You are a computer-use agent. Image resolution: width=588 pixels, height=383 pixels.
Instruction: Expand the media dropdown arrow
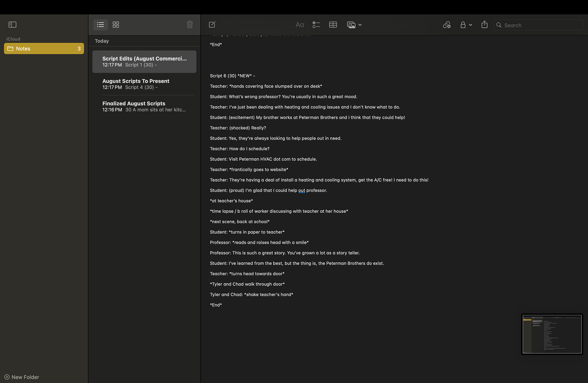pos(360,25)
